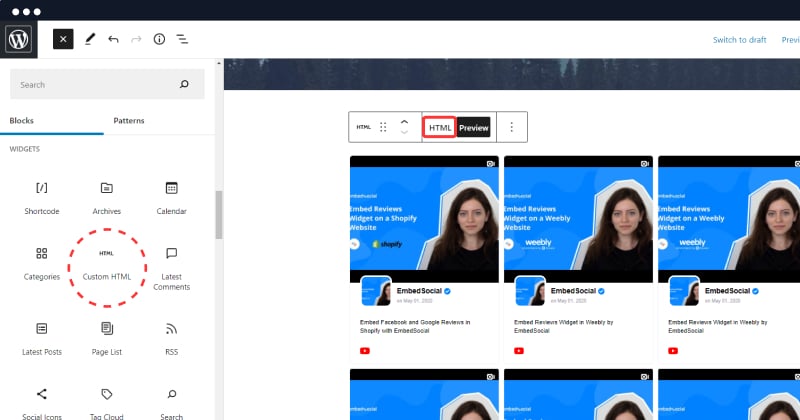
Task: Click the scroll-up arrow of inserter panel
Action: 219,63
